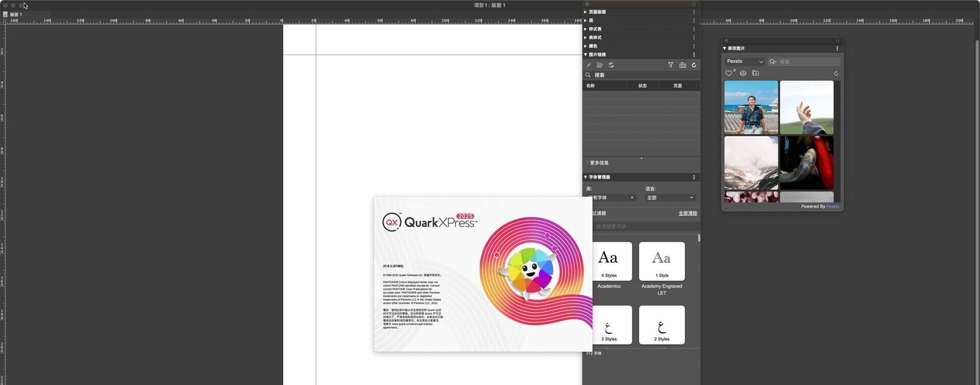Image resolution: width=980 pixels, height=385 pixels.
Task: Select the right Arabic 2 Styles font card
Action: pyautogui.click(x=662, y=325)
